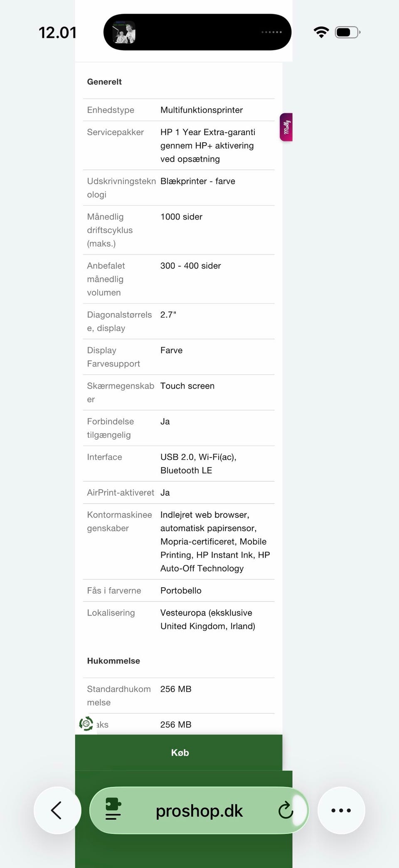This screenshot has height=868, width=399.
Task: Open the three-dot more options button
Action: click(341, 810)
